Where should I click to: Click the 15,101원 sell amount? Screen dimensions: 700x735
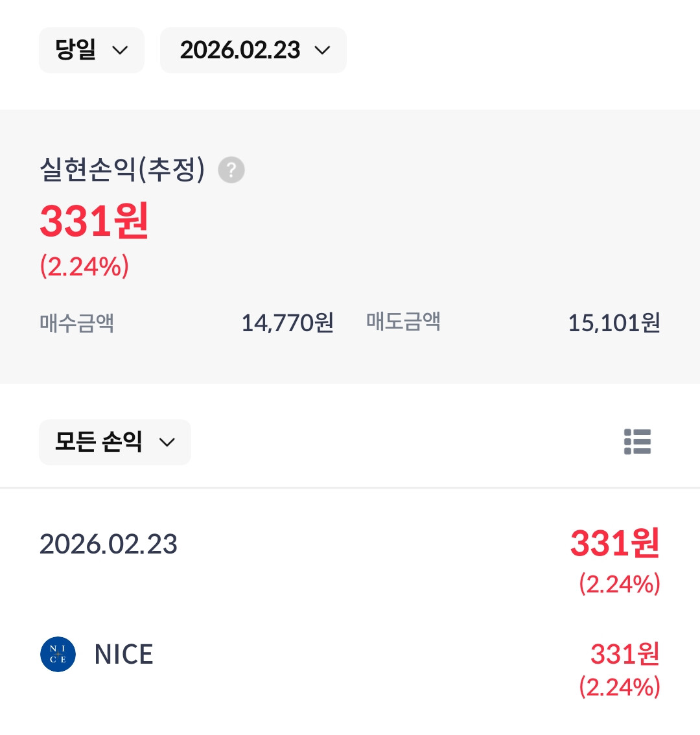pos(614,322)
